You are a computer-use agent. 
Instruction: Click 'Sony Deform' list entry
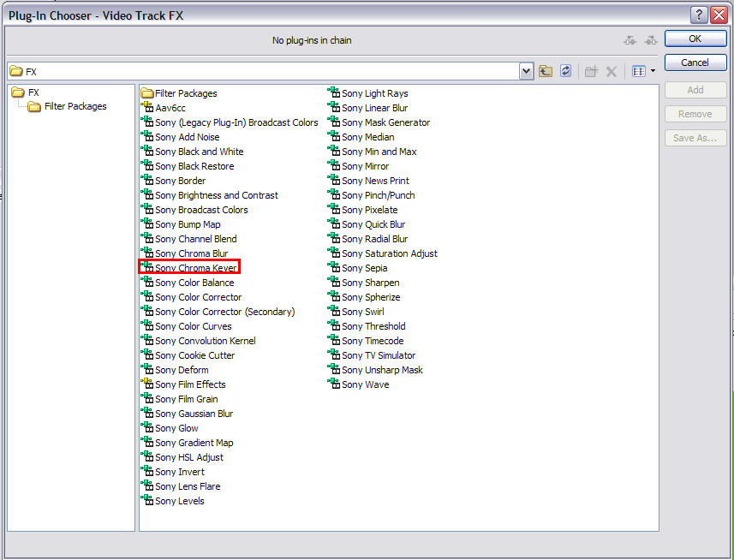[182, 370]
